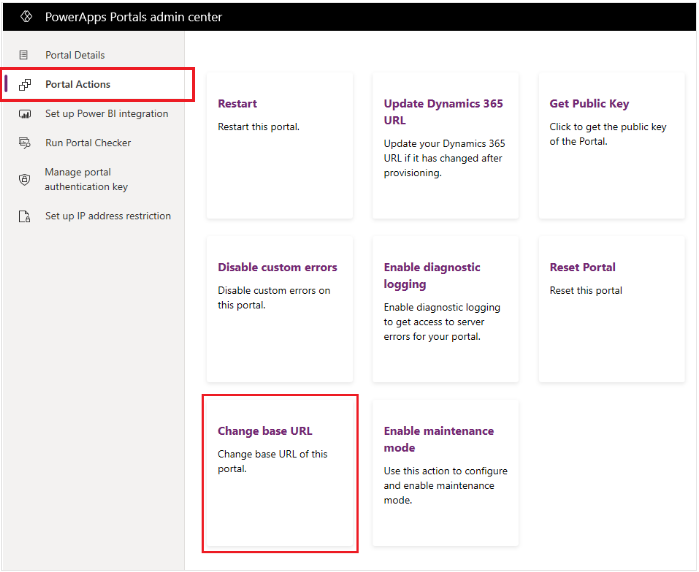The width and height of the screenshot is (699, 572).
Task: Go to Run Portal Checker
Action: click(x=88, y=143)
